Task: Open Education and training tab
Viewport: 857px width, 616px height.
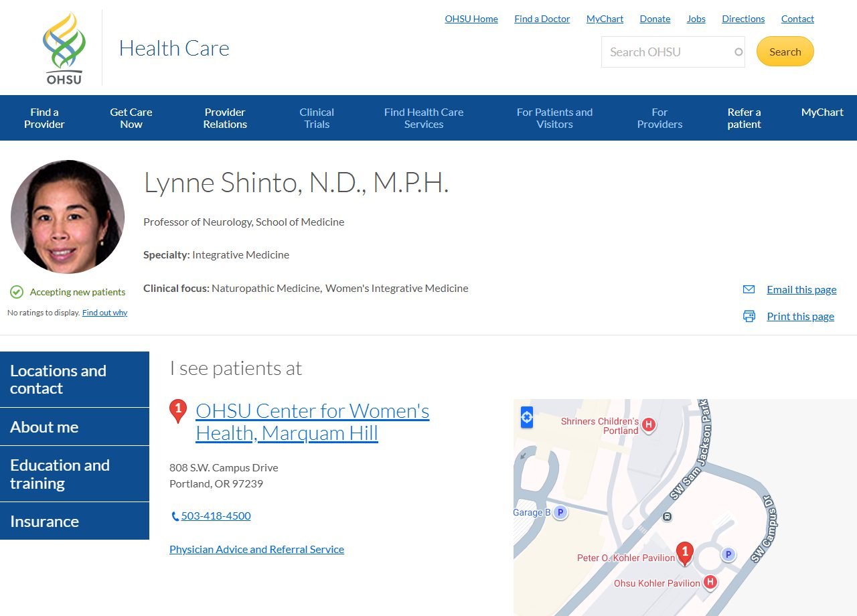Action: pyautogui.click(x=74, y=474)
